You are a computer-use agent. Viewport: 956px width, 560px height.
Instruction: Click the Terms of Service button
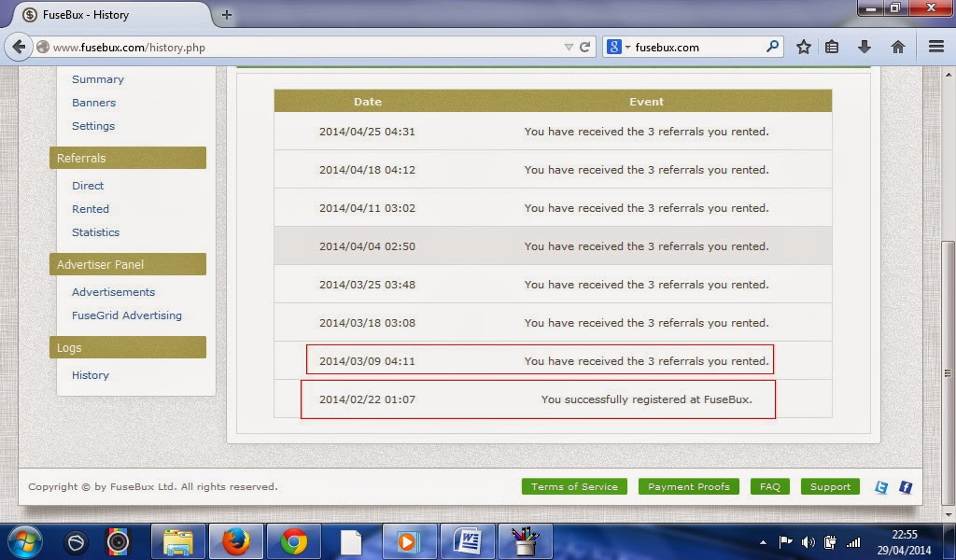tap(574, 486)
